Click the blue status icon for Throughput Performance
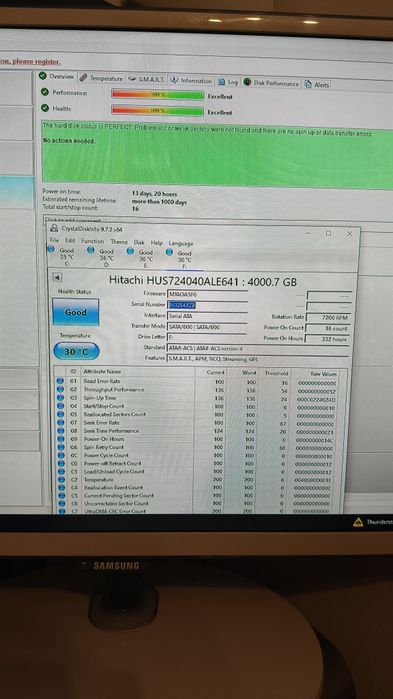 coord(60,389)
